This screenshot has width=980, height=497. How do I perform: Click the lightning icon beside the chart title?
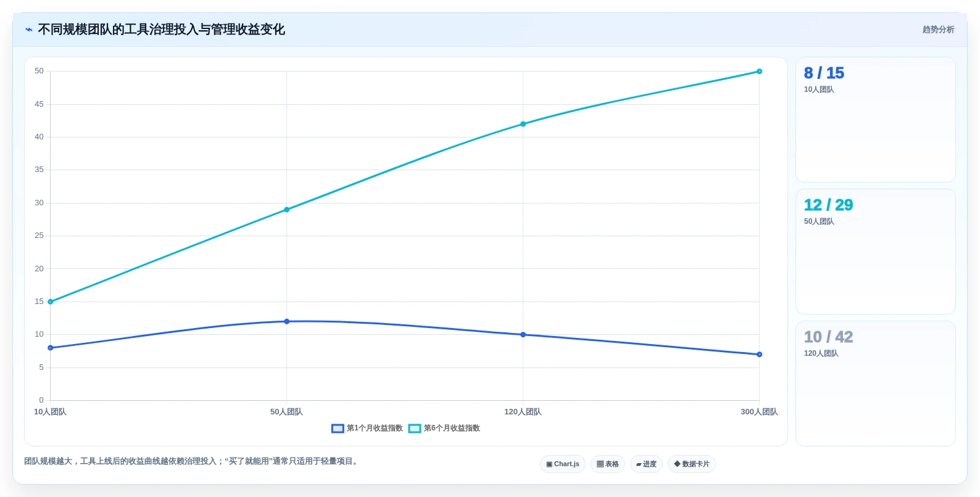click(29, 30)
